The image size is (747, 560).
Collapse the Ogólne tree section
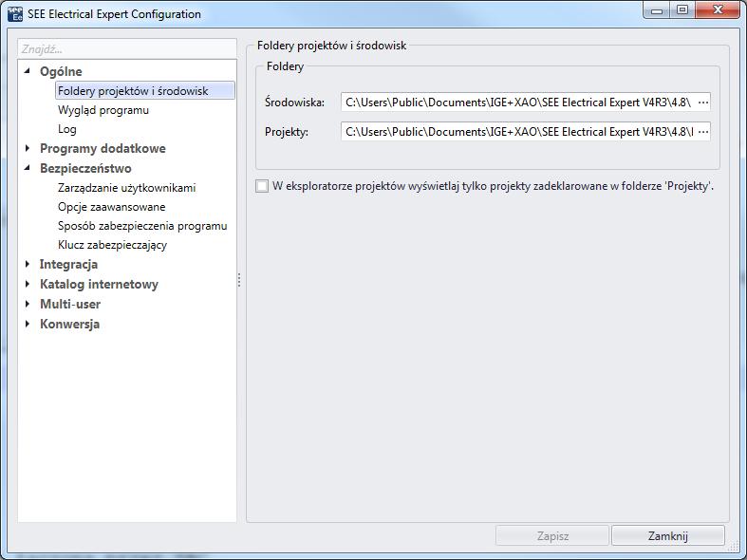coord(28,71)
